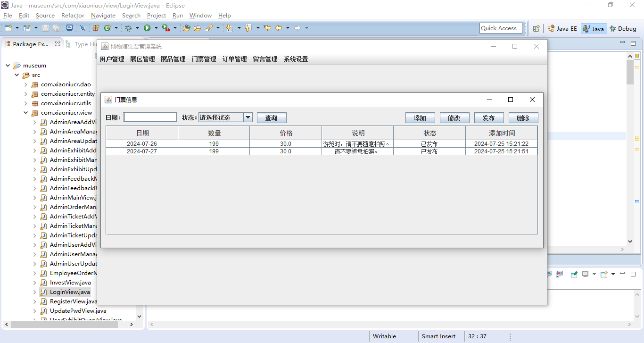Open the New file dropdown arrow

(x=17, y=28)
